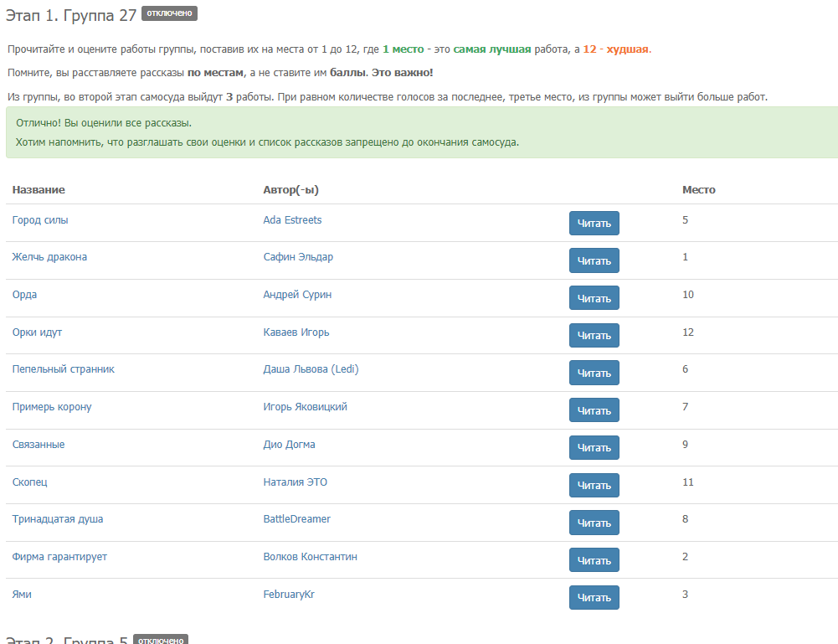Click Читать button for Связанные
This screenshot has width=838, height=644.
[x=594, y=448]
